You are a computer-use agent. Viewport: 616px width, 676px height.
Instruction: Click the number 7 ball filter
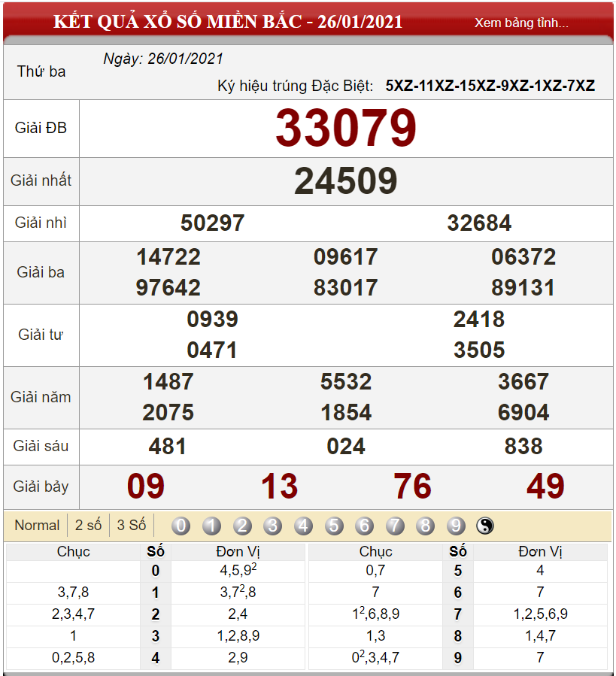click(x=395, y=526)
